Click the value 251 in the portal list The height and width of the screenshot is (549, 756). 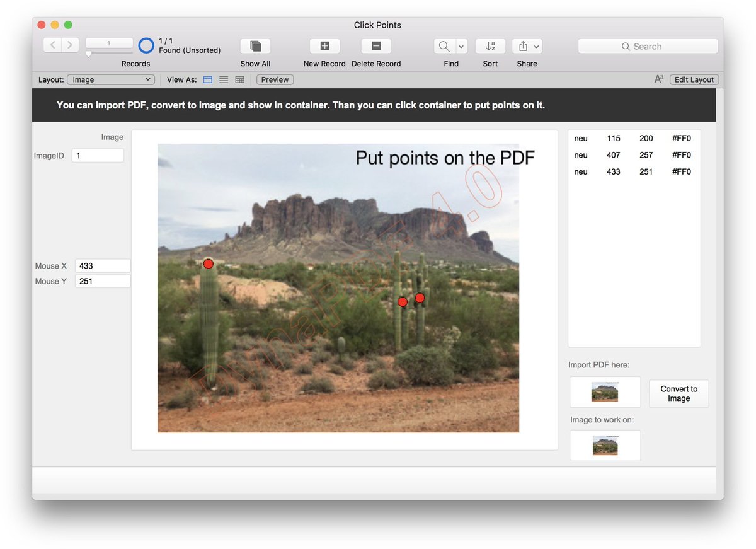tap(646, 171)
